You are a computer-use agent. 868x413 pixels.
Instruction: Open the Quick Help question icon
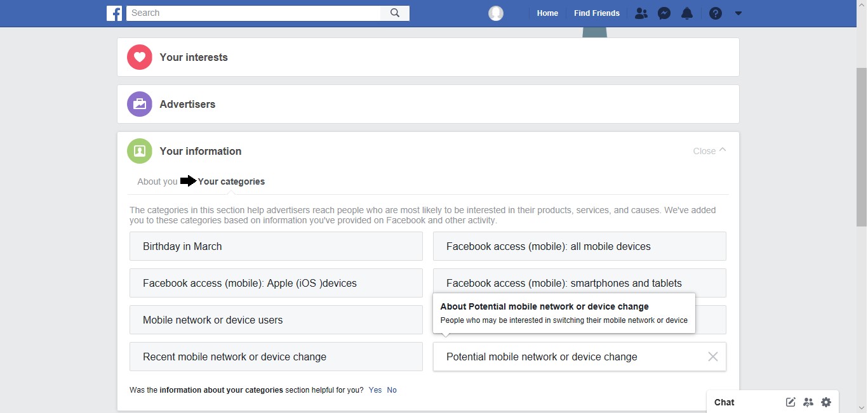(x=716, y=13)
